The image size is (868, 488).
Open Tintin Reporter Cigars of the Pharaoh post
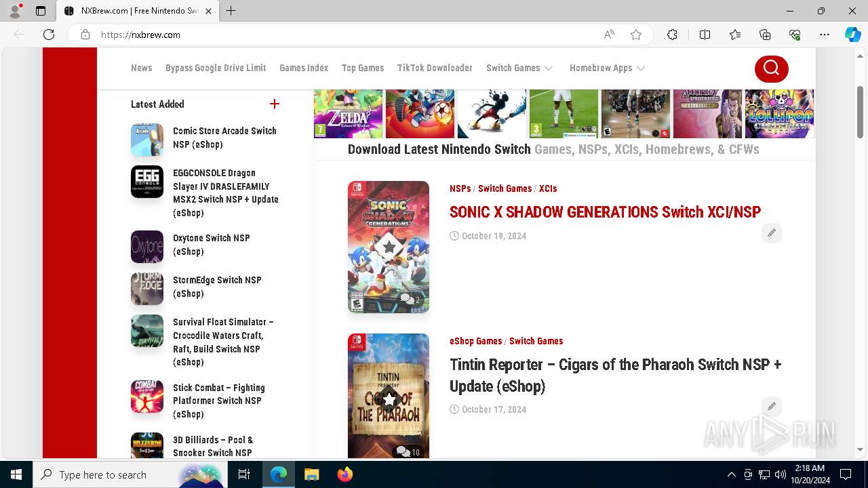click(x=615, y=375)
